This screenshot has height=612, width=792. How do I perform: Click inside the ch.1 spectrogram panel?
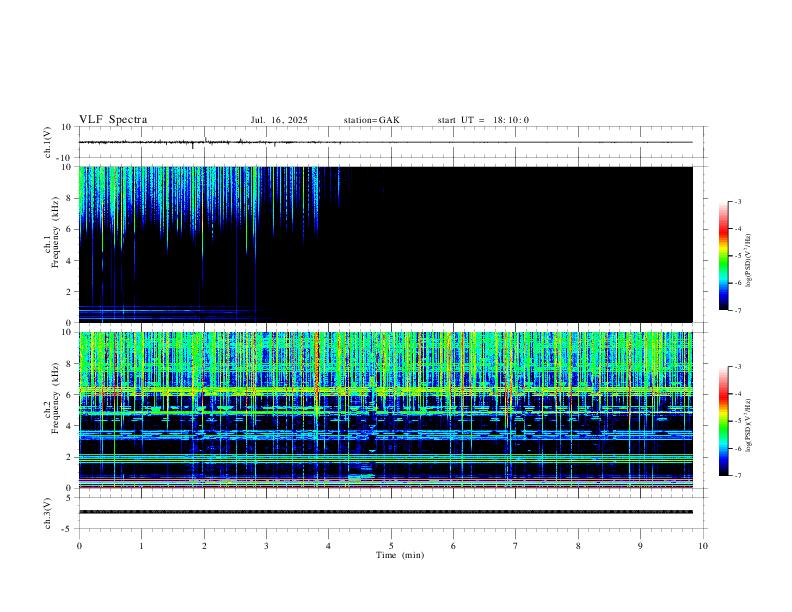tap(385, 244)
